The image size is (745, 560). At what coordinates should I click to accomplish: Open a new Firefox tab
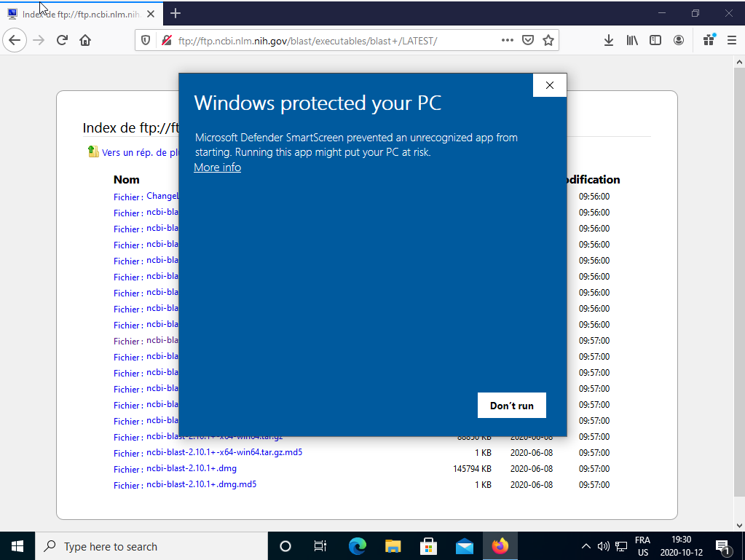tap(176, 13)
